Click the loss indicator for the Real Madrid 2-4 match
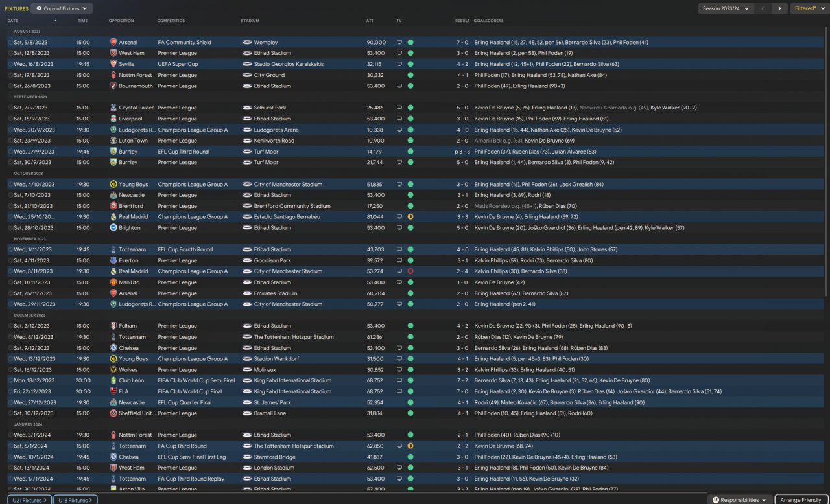The width and height of the screenshot is (830, 504). pos(410,271)
